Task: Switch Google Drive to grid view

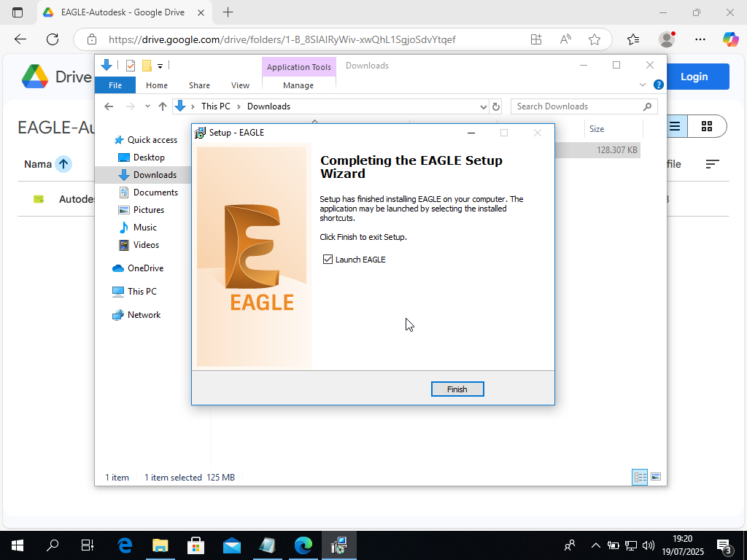Action: (x=706, y=126)
